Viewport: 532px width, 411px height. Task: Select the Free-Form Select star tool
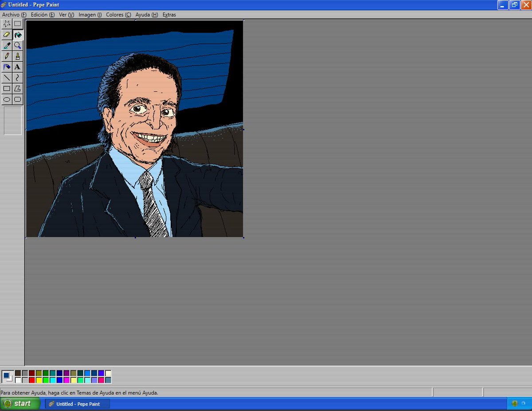pyautogui.click(x=7, y=24)
